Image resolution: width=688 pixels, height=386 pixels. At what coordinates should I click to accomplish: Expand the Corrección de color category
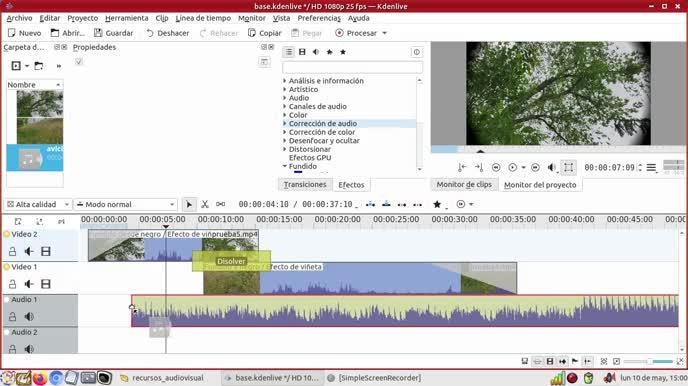pos(285,132)
